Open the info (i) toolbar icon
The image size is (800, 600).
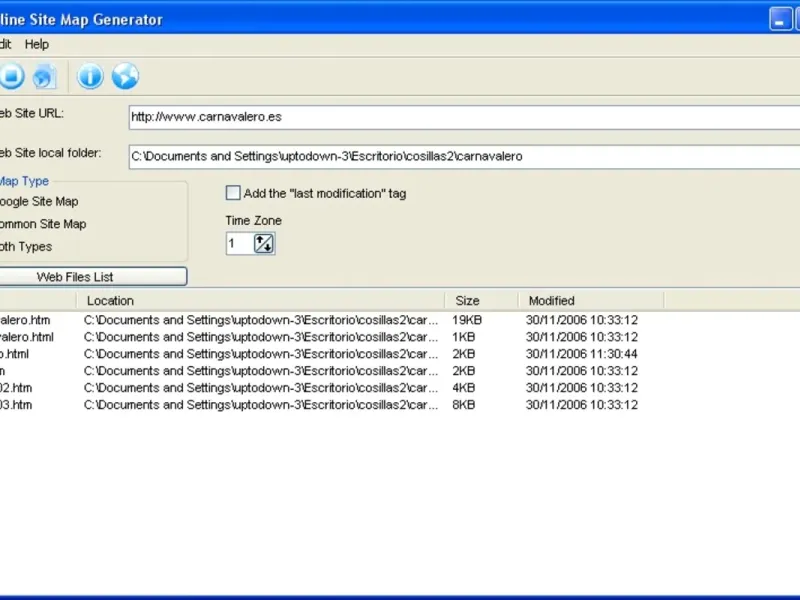coord(90,77)
